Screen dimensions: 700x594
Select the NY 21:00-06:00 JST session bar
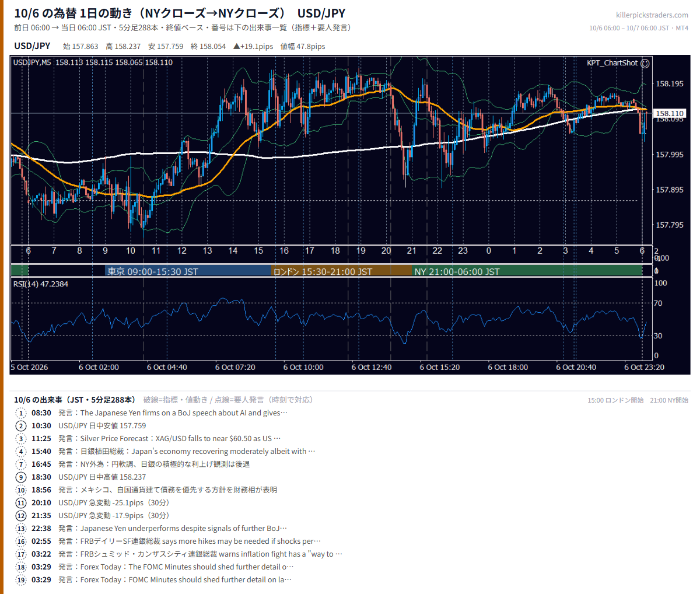527,271
